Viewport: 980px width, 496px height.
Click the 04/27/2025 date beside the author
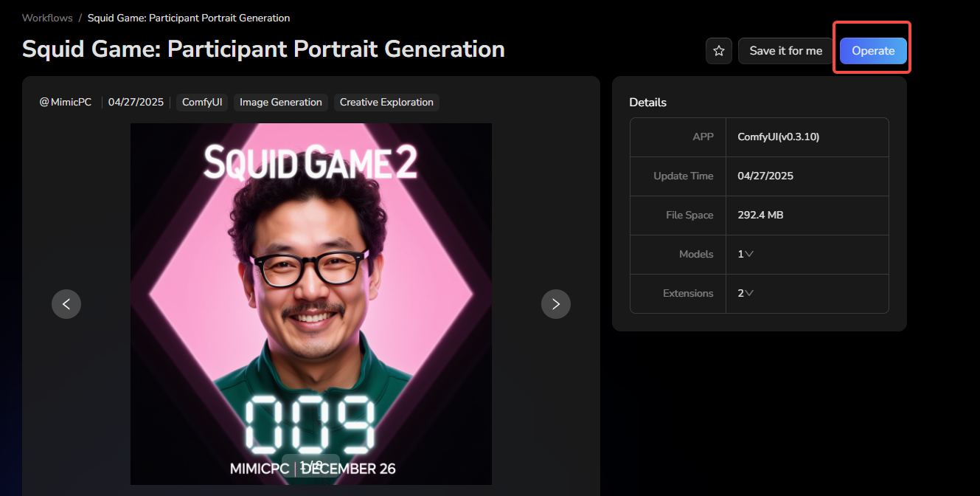pos(136,103)
